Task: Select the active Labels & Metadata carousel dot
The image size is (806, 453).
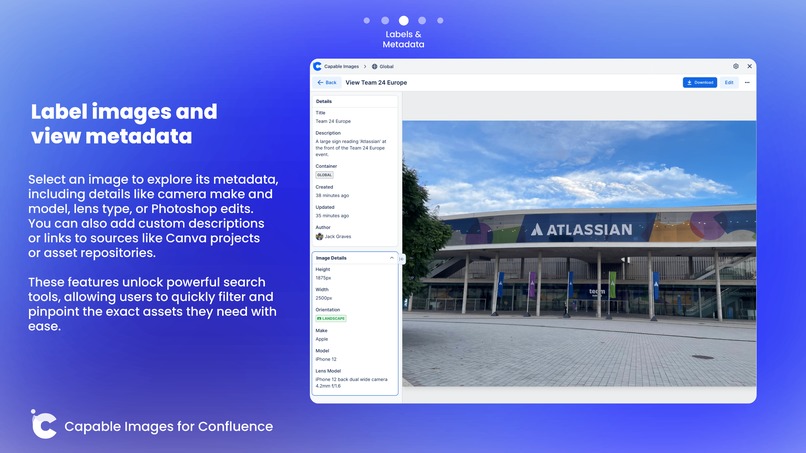Action: coord(404,21)
